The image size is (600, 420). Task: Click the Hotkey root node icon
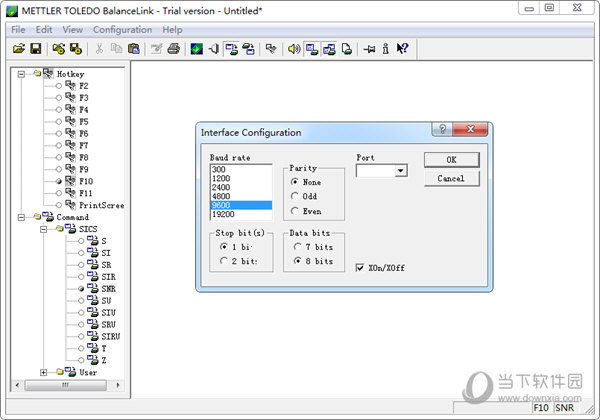point(48,73)
